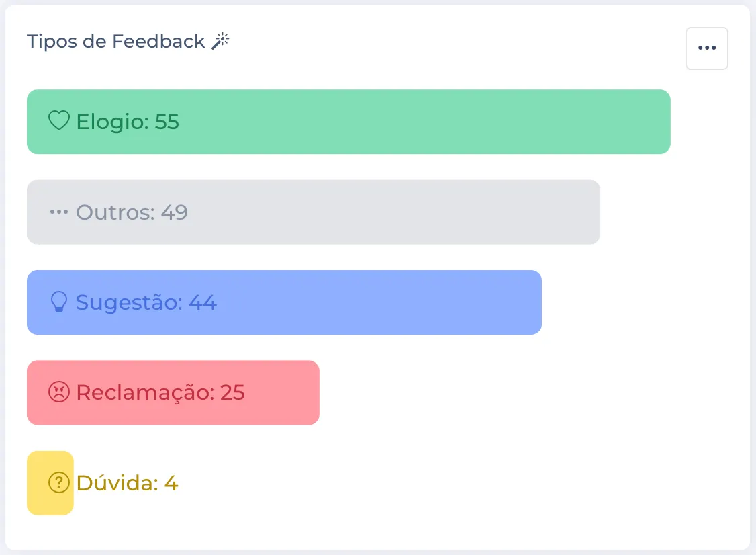Click the heart icon in Elogio bar
Screen dimensions: 756x555
[x=59, y=121]
